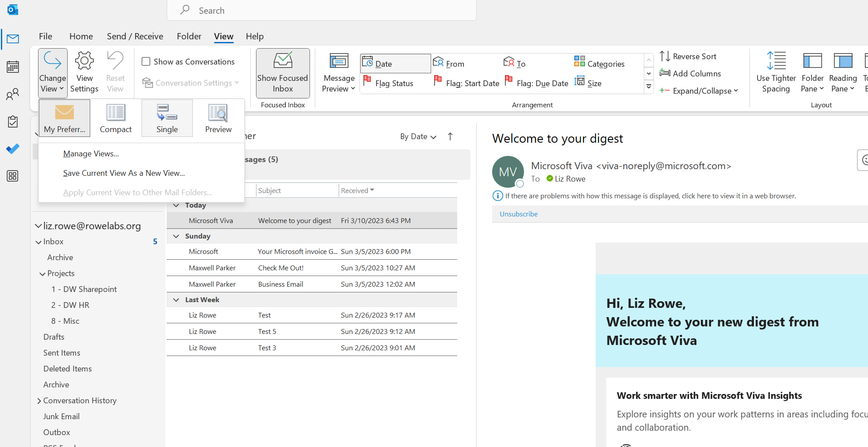868x447 pixels.
Task: Open the Send / Receive tab
Action: [x=135, y=36]
